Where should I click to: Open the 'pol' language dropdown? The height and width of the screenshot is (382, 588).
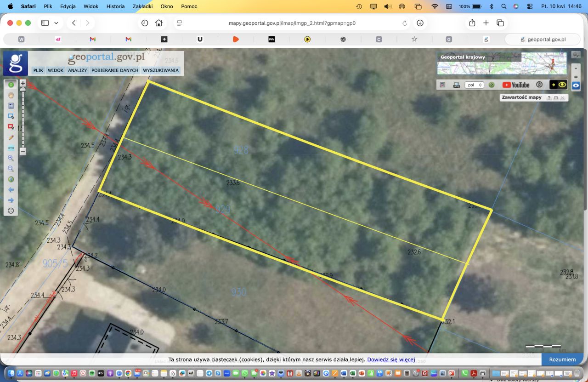point(475,85)
